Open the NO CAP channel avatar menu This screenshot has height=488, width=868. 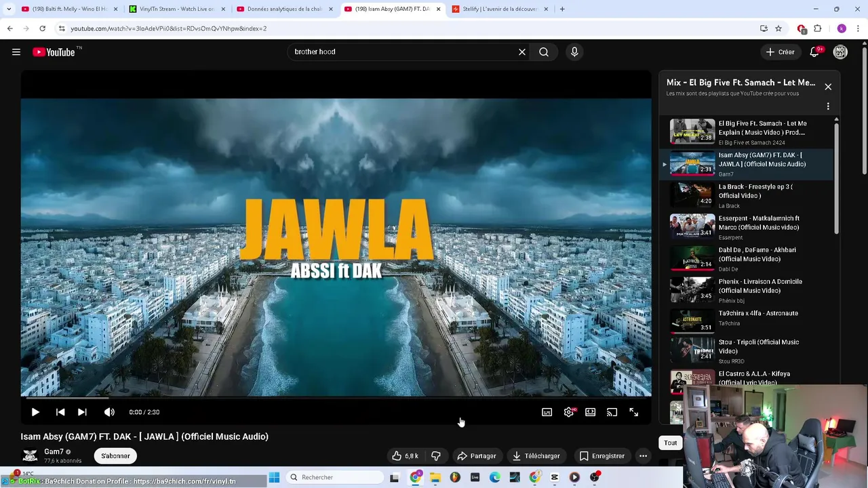pyautogui.click(x=840, y=52)
